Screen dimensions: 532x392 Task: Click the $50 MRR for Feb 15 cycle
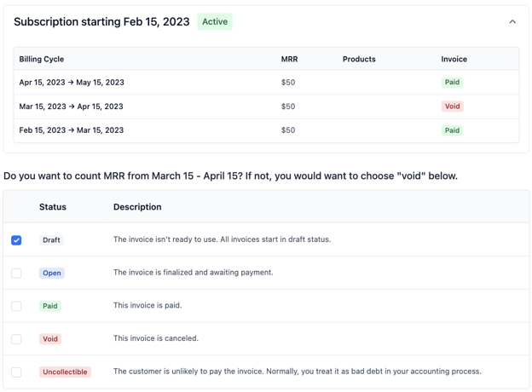pyautogui.click(x=288, y=130)
